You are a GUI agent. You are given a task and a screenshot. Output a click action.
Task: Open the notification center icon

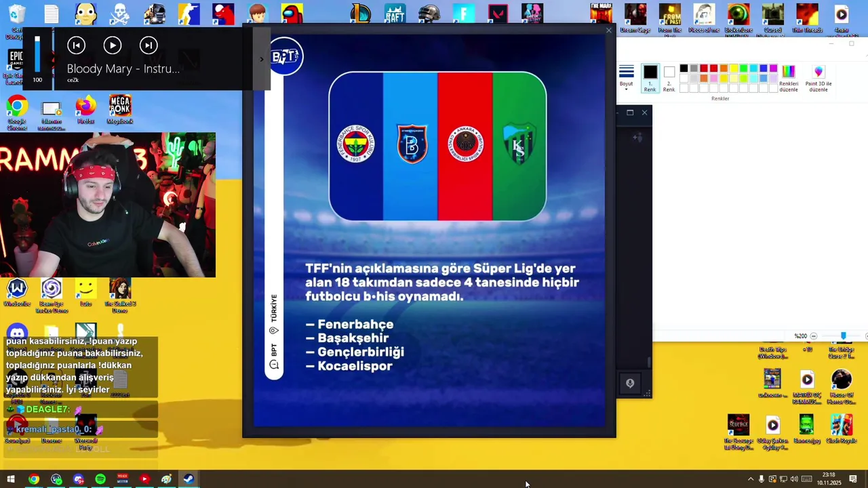pyautogui.click(x=853, y=479)
